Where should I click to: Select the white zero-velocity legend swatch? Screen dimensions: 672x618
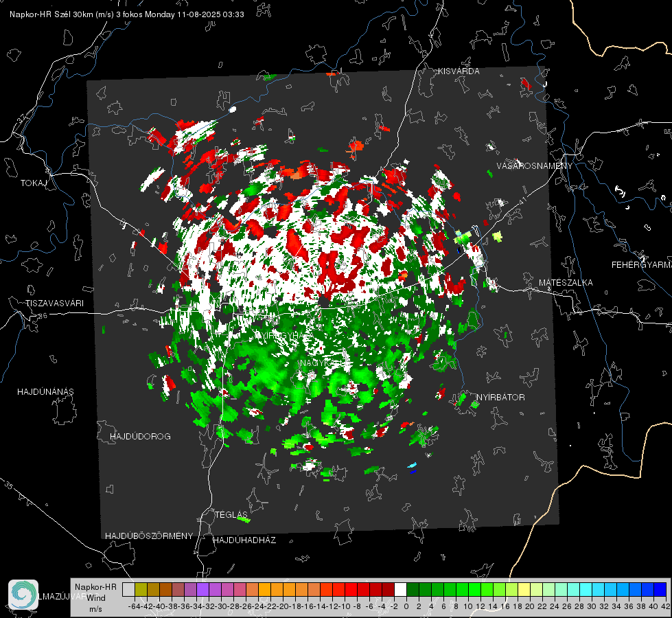(400, 589)
